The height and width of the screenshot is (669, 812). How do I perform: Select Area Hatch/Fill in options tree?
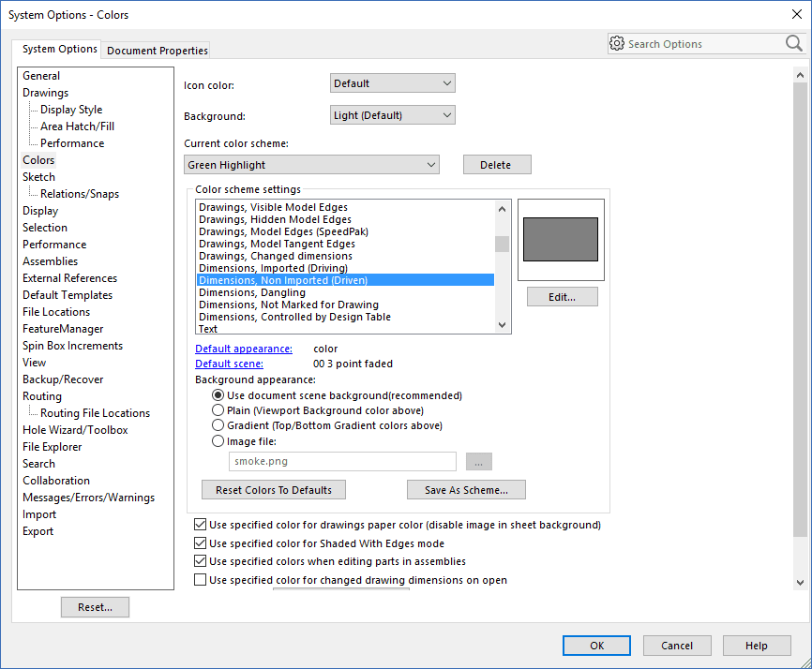click(78, 126)
